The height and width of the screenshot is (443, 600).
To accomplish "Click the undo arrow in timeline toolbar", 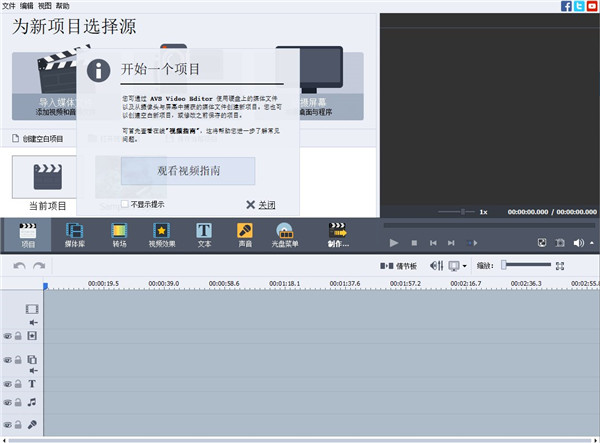I will click(20, 266).
